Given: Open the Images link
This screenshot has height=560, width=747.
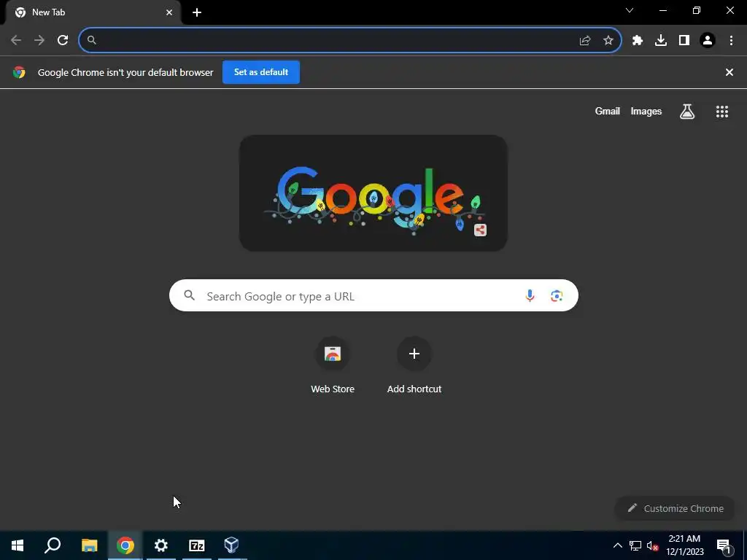Looking at the screenshot, I should pos(646,111).
